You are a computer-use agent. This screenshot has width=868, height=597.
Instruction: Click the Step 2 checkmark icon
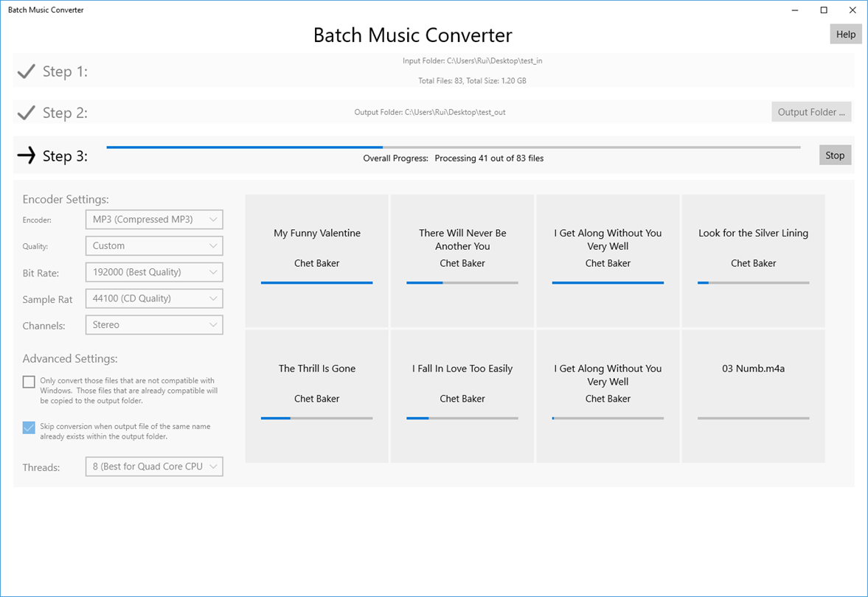coord(27,113)
